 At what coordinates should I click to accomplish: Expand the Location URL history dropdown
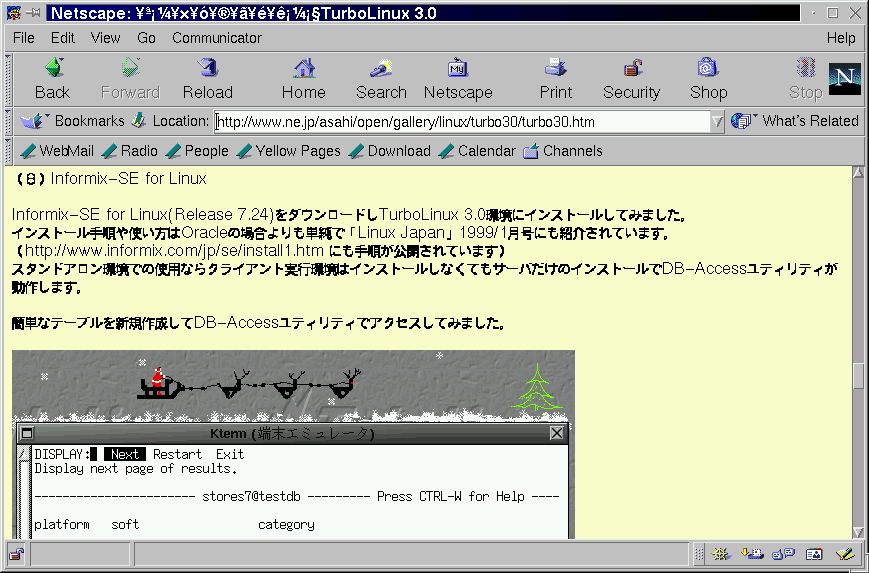click(717, 122)
